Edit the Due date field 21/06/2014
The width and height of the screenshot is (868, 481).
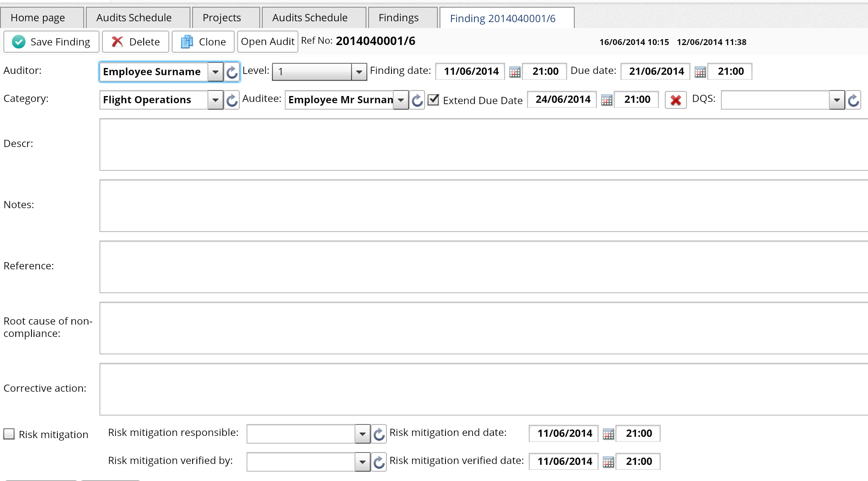tap(656, 71)
